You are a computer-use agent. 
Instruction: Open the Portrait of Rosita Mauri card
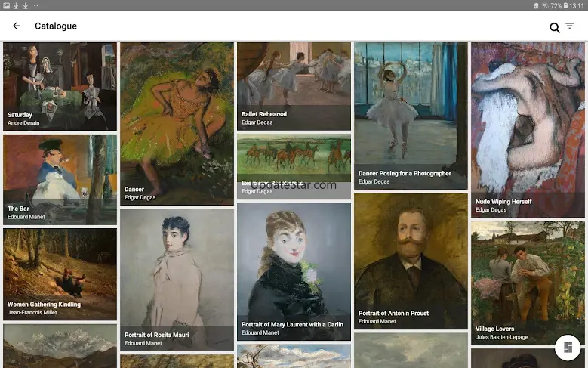[x=177, y=280]
